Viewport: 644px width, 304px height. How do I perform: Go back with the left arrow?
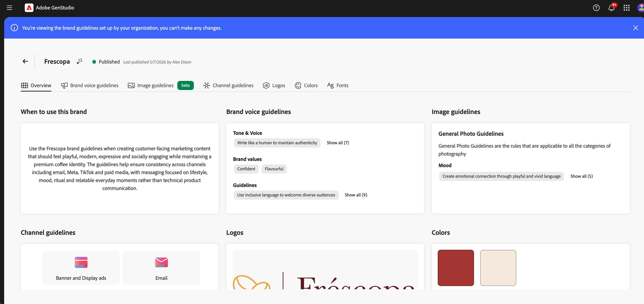[25, 61]
